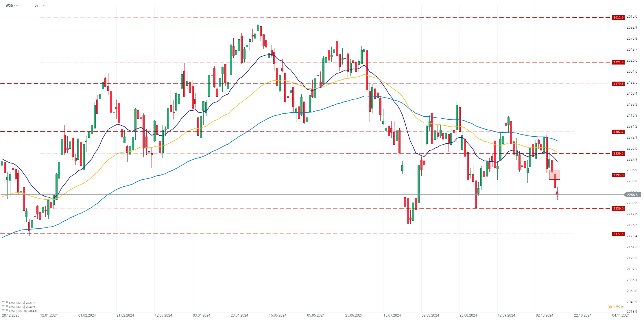This screenshot has width=644, height=320.
Task: Remove the EMA 50 indicator with X
Action: pos(7,306)
